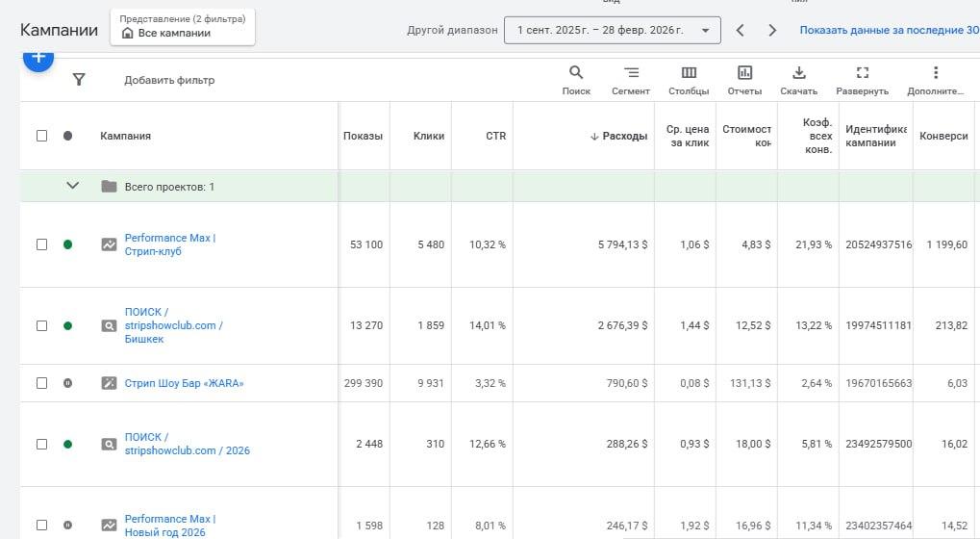
Task: Open the Сегмент segment icon
Action: (631, 73)
